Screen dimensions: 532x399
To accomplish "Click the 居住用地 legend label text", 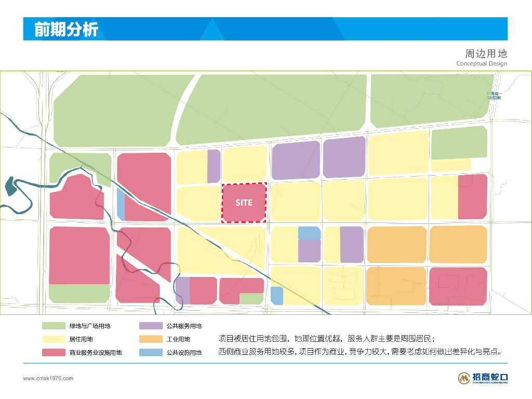I will [x=81, y=339].
